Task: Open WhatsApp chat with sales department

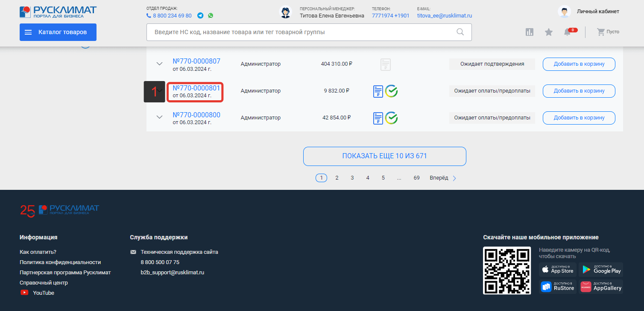Action: tap(211, 15)
